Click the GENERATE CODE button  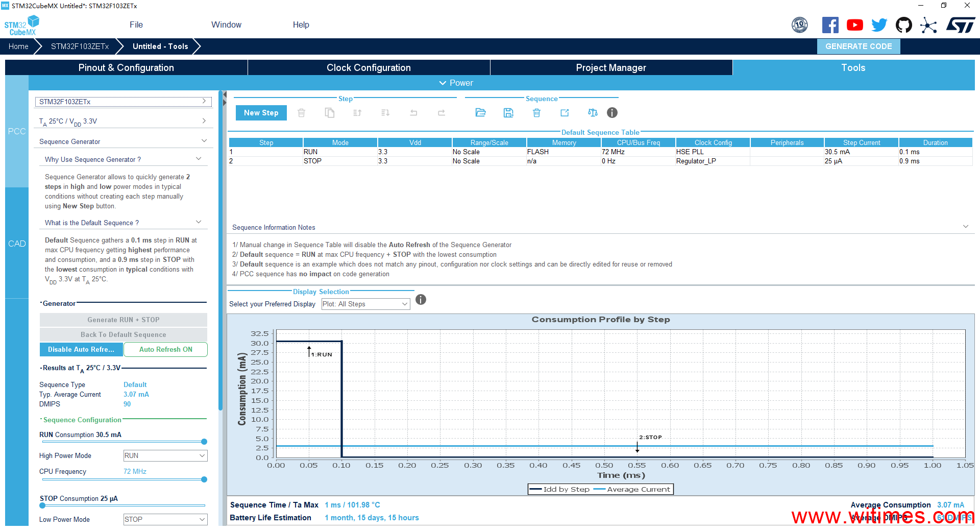tap(859, 46)
